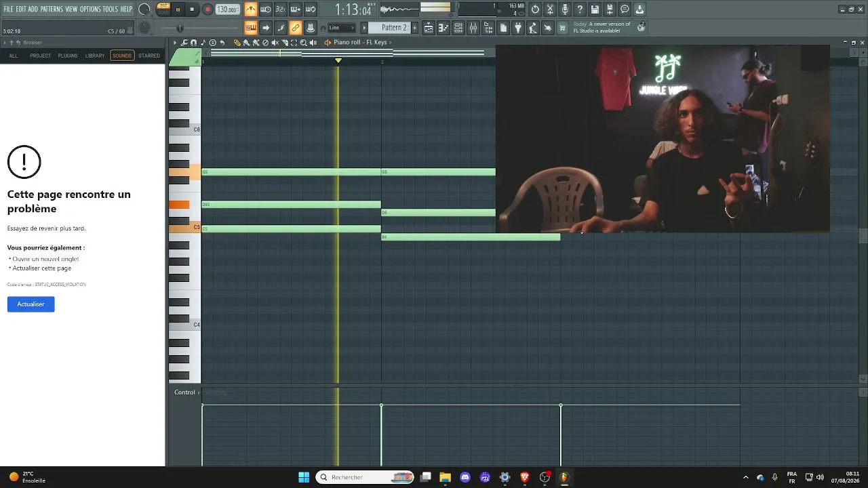Image resolution: width=868 pixels, height=488 pixels.
Task: Click the blue Actualiser button
Action: point(31,304)
